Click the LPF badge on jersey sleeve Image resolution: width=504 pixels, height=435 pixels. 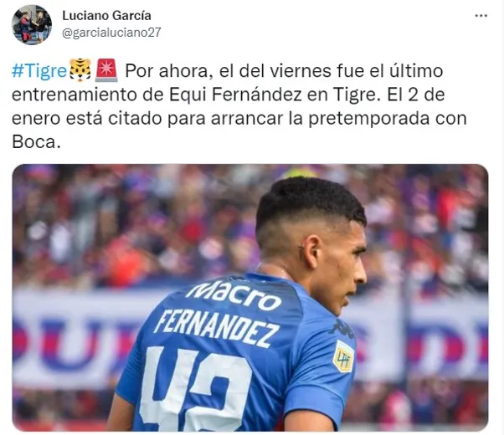pos(343,356)
